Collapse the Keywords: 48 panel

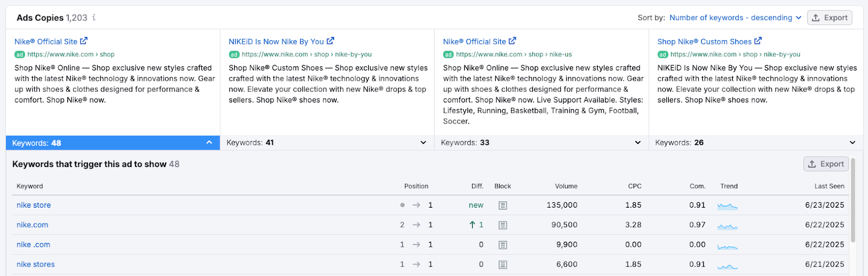click(209, 143)
